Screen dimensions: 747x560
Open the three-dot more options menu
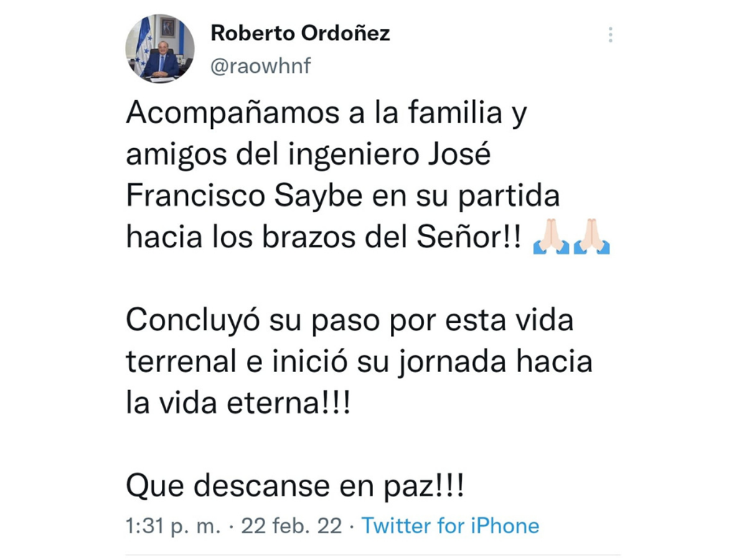[610, 35]
